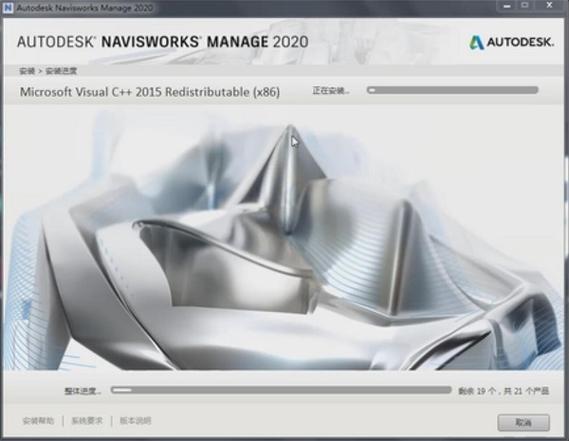Minimize the installer window
The width and height of the screenshot is (569, 441).
[507, 6]
